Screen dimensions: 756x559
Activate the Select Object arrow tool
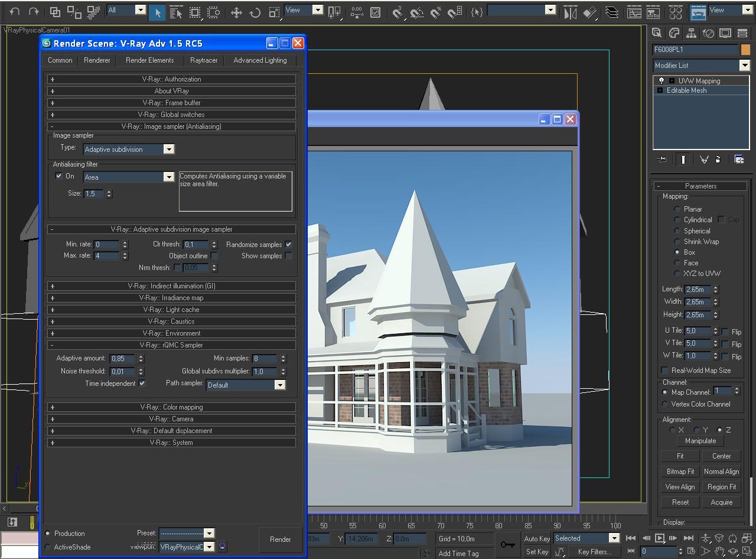tap(157, 12)
